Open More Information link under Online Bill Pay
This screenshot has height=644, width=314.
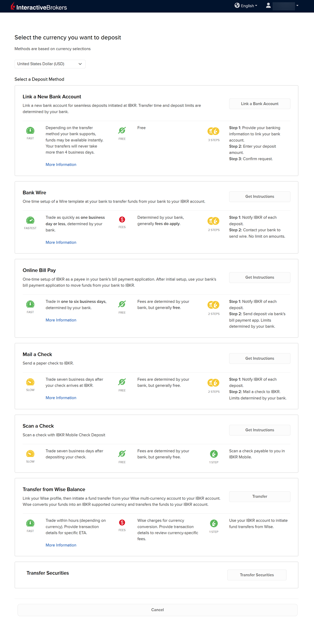(61, 320)
